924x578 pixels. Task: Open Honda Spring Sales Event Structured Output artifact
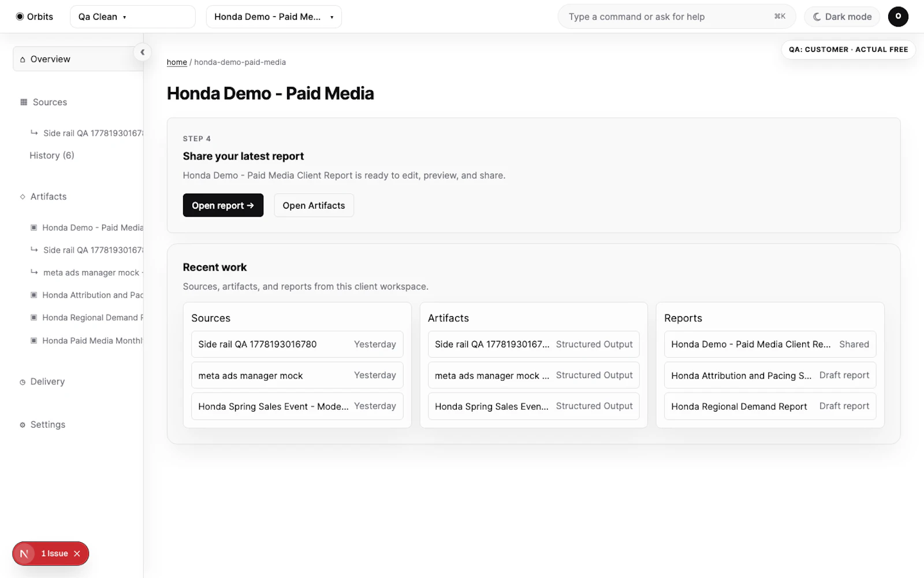(534, 406)
